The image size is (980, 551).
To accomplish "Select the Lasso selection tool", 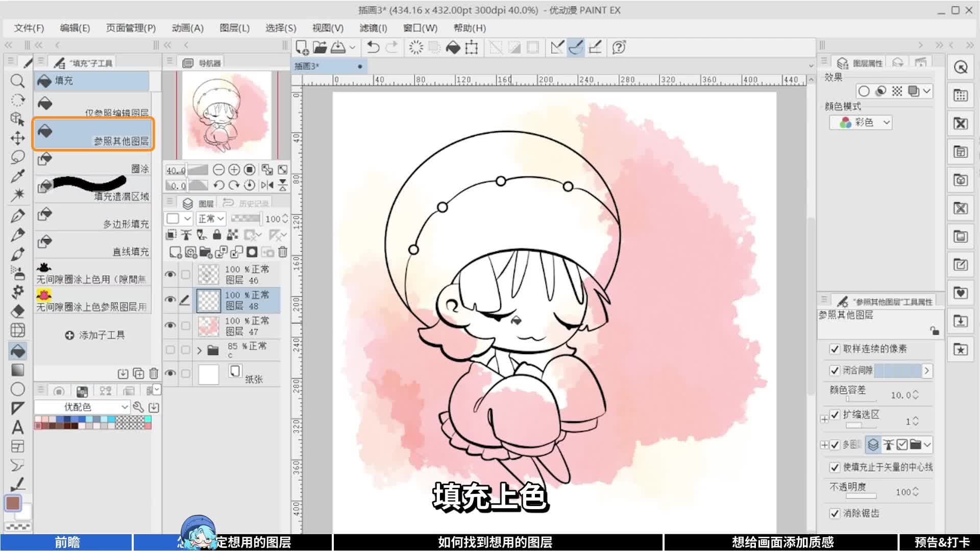I will pos(17,157).
